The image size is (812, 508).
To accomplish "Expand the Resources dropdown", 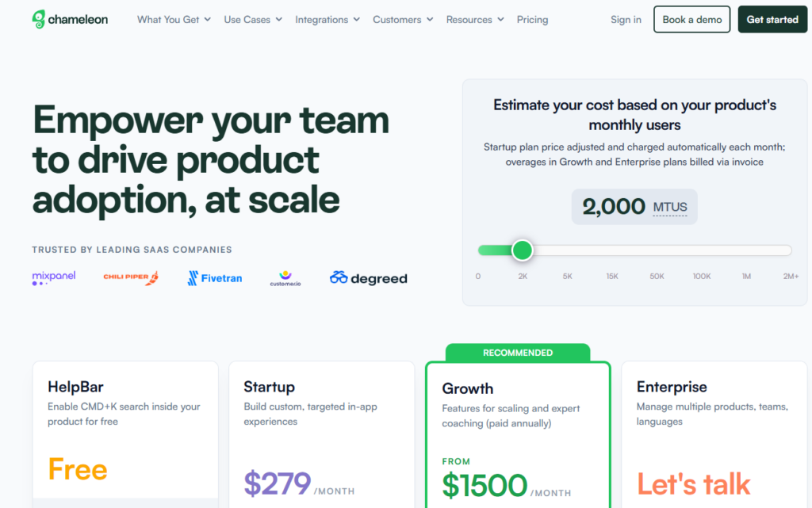I will coord(475,20).
